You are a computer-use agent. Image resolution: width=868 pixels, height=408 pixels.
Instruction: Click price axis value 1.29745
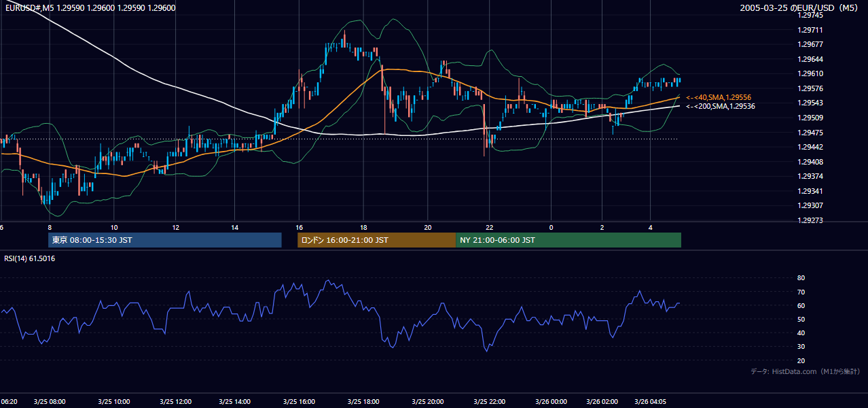coord(810,16)
